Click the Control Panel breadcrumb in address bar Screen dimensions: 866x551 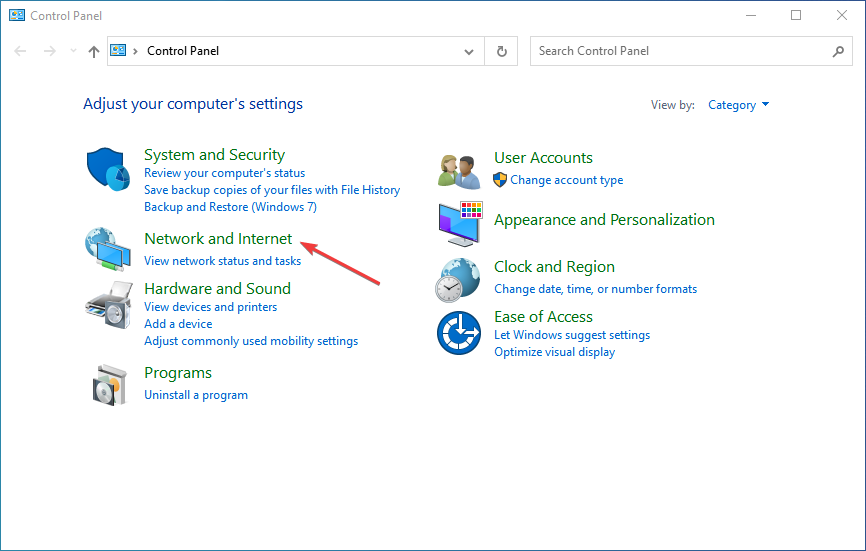(x=183, y=51)
